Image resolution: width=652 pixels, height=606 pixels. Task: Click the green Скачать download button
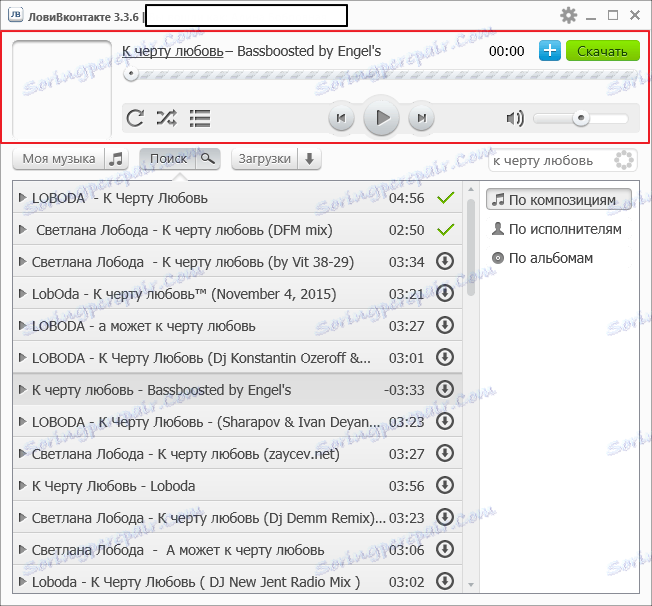pos(602,51)
